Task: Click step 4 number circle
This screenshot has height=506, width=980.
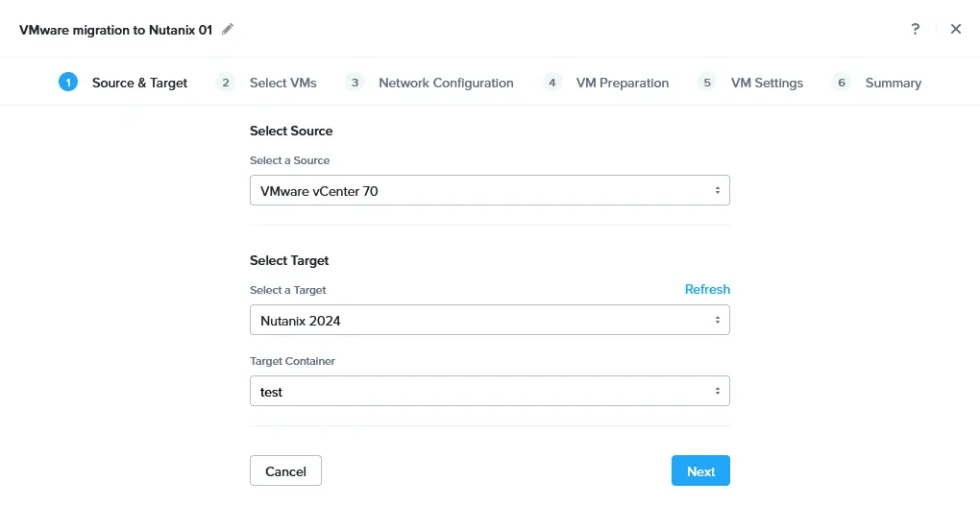Action: click(x=551, y=83)
